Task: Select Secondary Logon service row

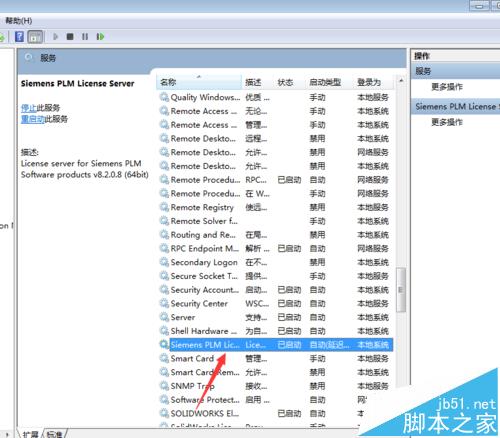Action: coord(276,262)
